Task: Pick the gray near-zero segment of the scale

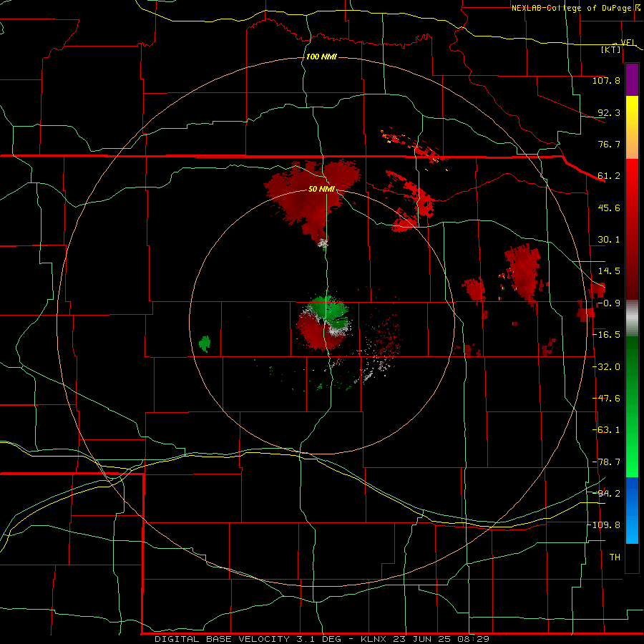Action: 632,318
